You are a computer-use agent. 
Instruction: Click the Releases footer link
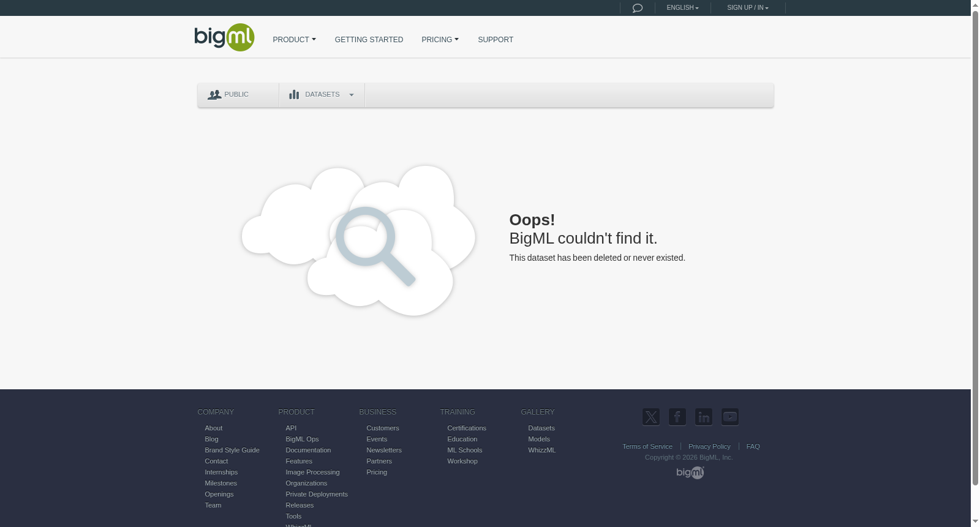click(300, 506)
